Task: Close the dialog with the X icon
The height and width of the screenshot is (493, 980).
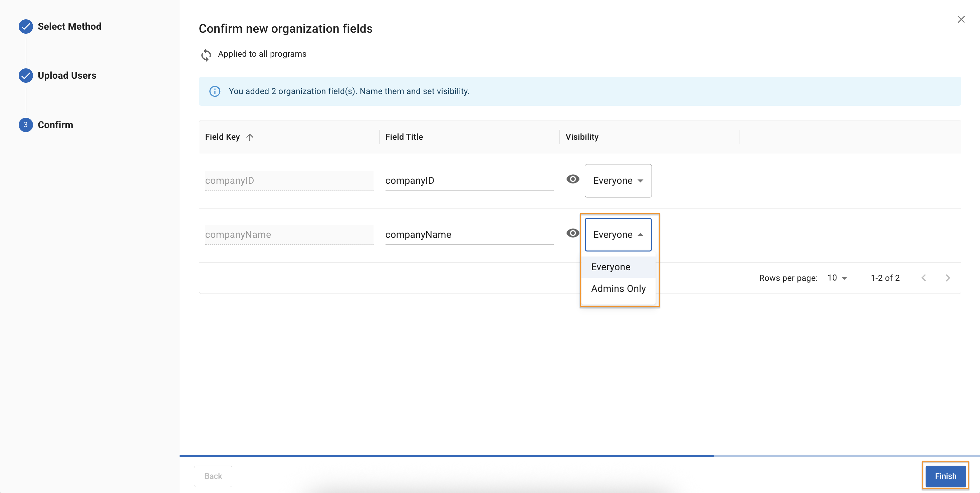Action: [x=961, y=19]
